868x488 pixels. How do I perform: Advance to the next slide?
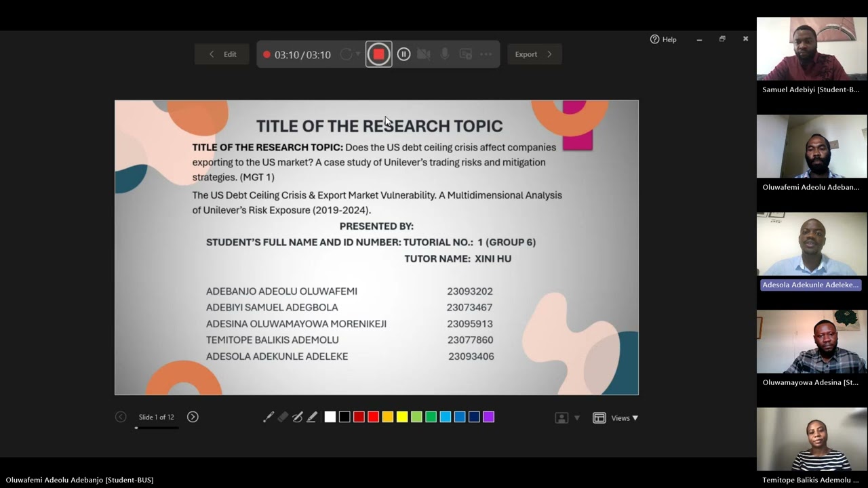(x=193, y=417)
